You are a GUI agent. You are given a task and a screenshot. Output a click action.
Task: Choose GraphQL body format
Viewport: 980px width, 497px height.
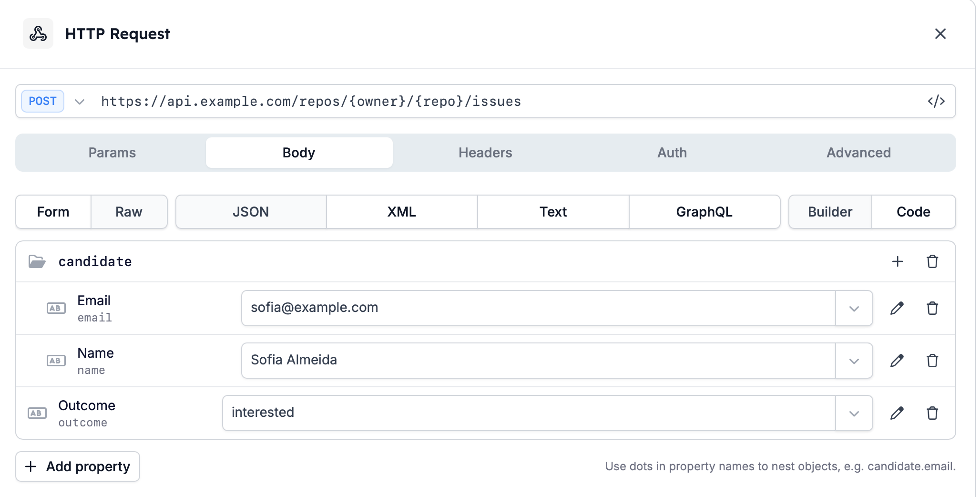704,212
